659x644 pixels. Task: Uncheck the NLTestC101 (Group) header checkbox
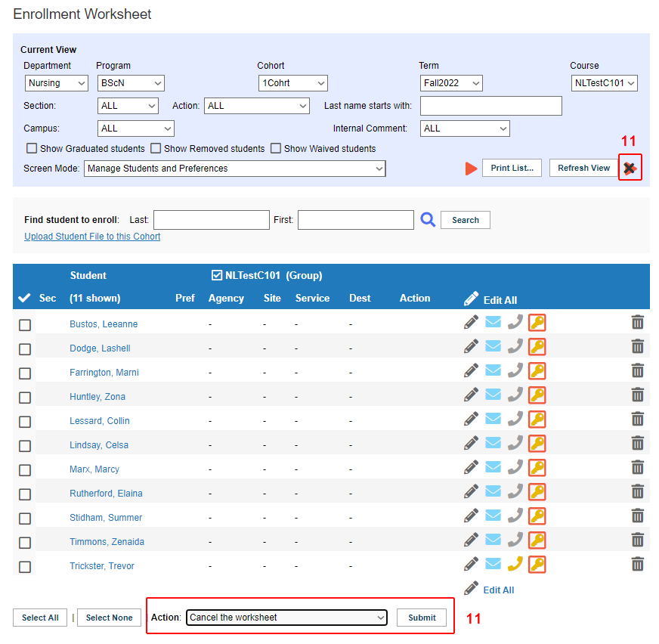[216, 275]
